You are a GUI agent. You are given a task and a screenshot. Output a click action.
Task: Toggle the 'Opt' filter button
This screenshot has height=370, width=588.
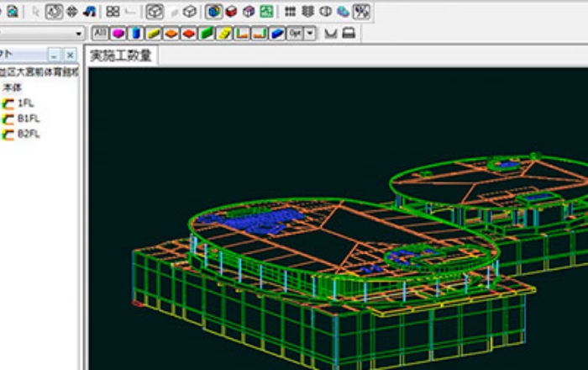pyautogui.click(x=295, y=34)
